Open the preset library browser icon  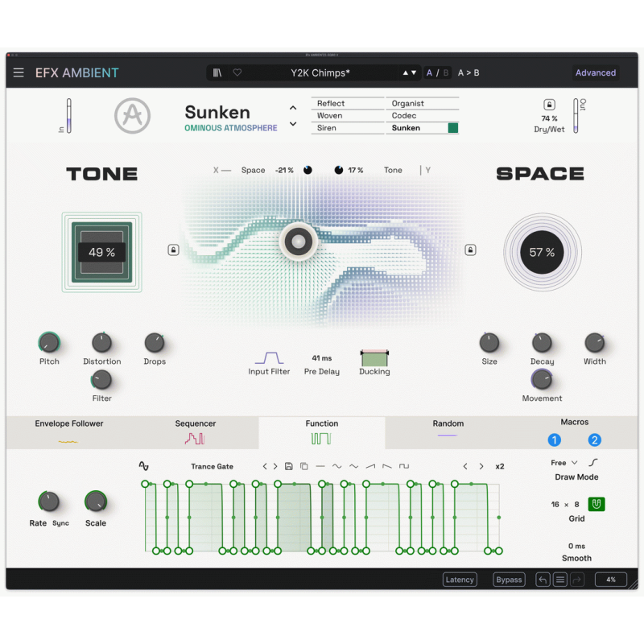[x=217, y=72]
